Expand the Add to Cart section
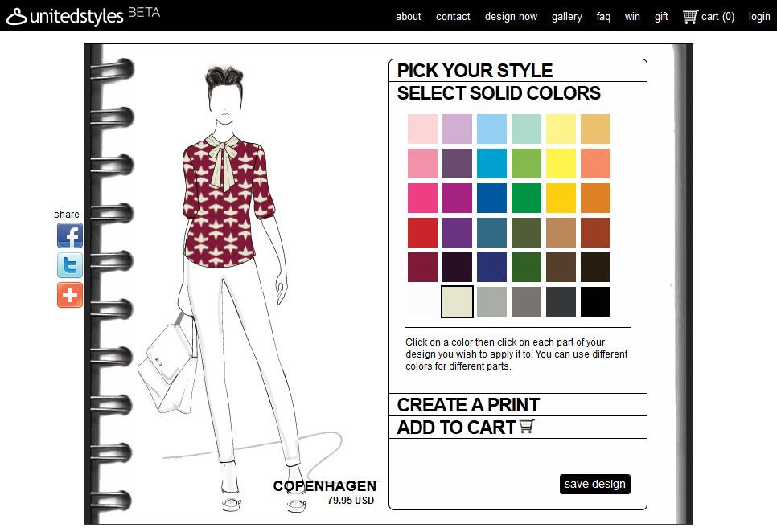 456,428
